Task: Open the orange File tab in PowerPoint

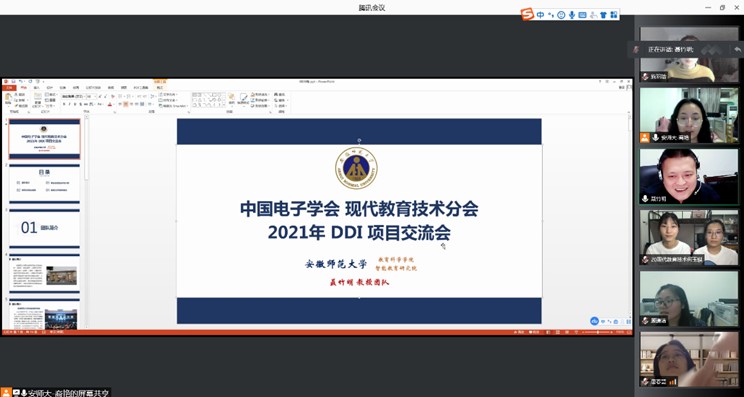Action: point(9,88)
